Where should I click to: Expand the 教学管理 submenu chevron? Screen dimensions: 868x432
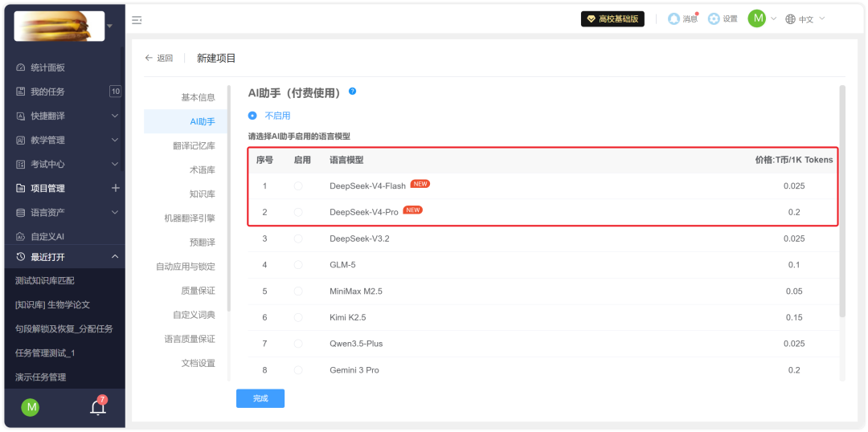click(x=115, y=140)
